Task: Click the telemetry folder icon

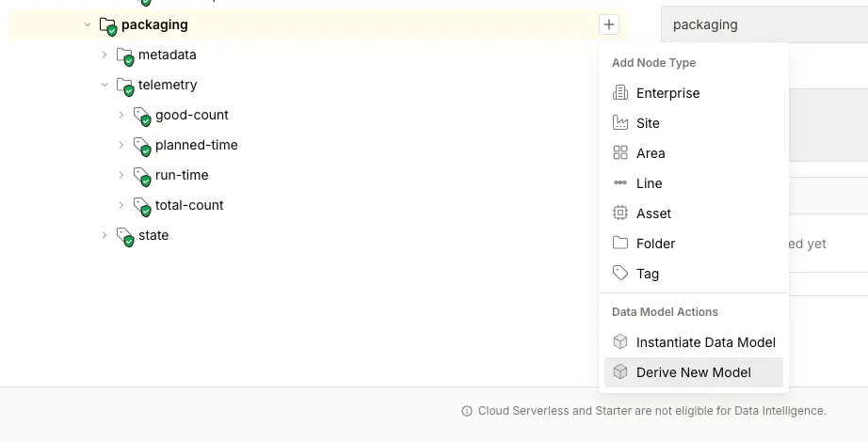Action: click(125, 86)
